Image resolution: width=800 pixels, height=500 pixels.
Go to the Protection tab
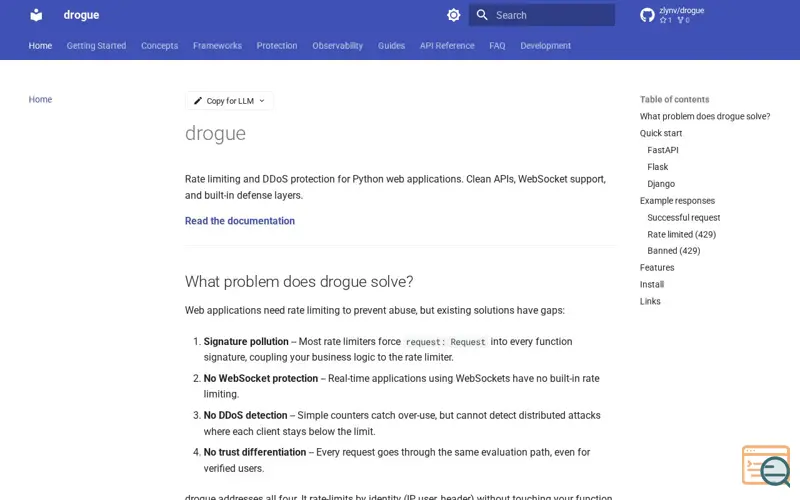(277, 46)
